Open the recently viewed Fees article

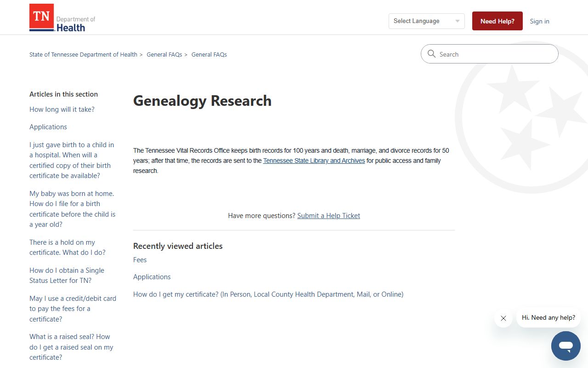tap(140, 260)
